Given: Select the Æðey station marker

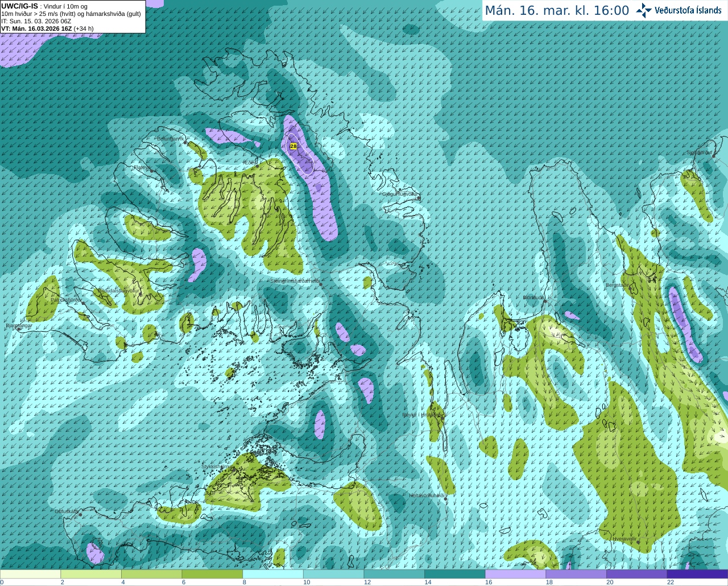Looking at the screenshot, I should pyautogui.click(x=258, y=167).
